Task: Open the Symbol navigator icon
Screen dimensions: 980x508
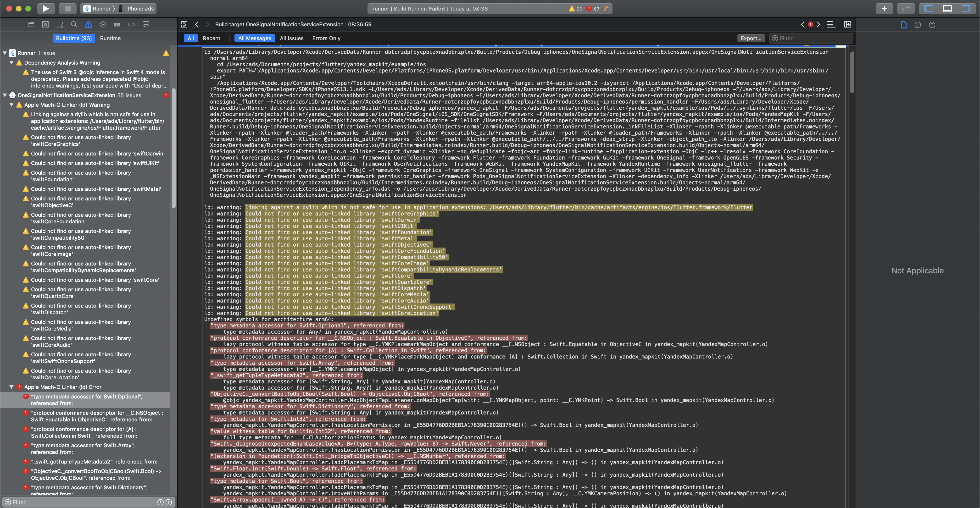Action: (60, 24)
